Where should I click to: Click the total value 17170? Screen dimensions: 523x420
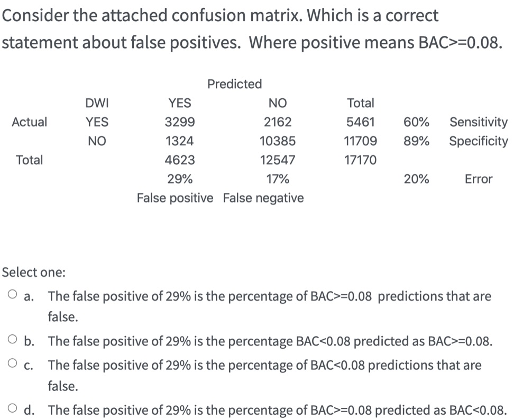(x=361, y=160)
